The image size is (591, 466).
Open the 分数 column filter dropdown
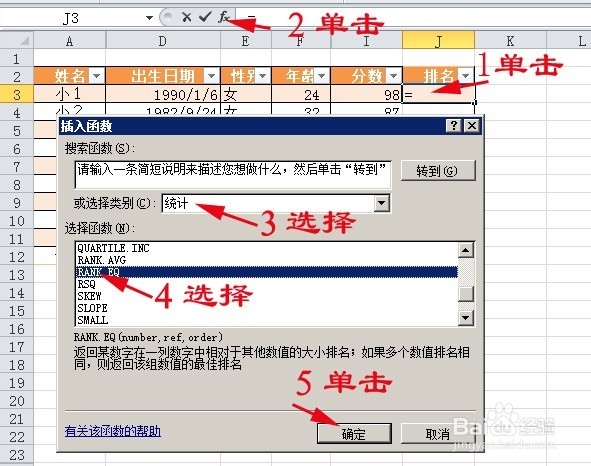[393, 76]
